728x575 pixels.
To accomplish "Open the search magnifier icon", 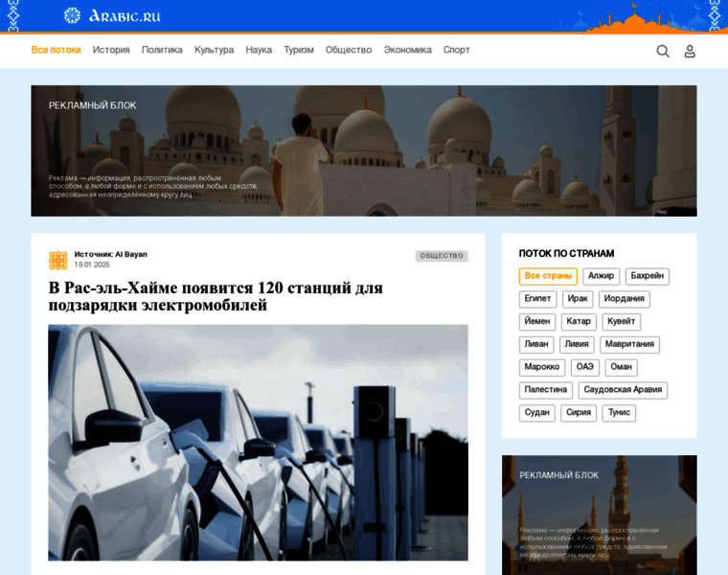I will (663, 51).
